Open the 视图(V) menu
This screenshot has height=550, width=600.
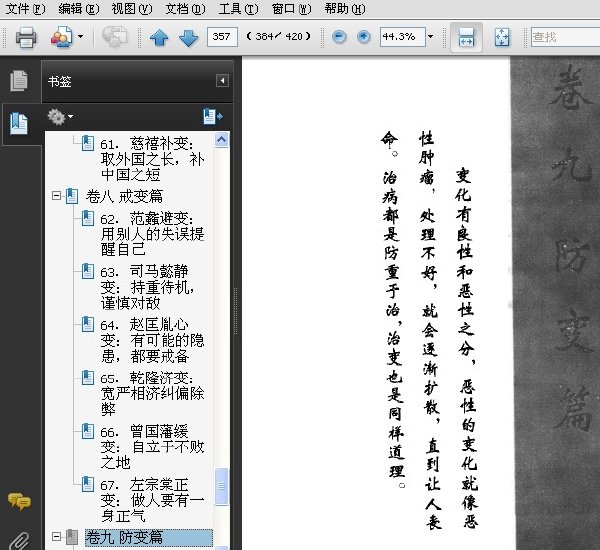(132, 8)
